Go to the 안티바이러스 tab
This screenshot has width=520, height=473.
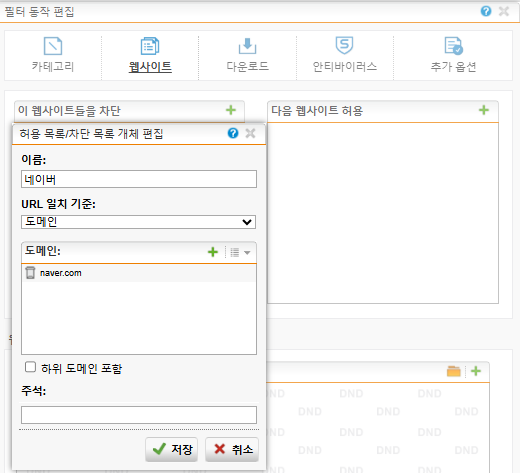click(345, 55)
